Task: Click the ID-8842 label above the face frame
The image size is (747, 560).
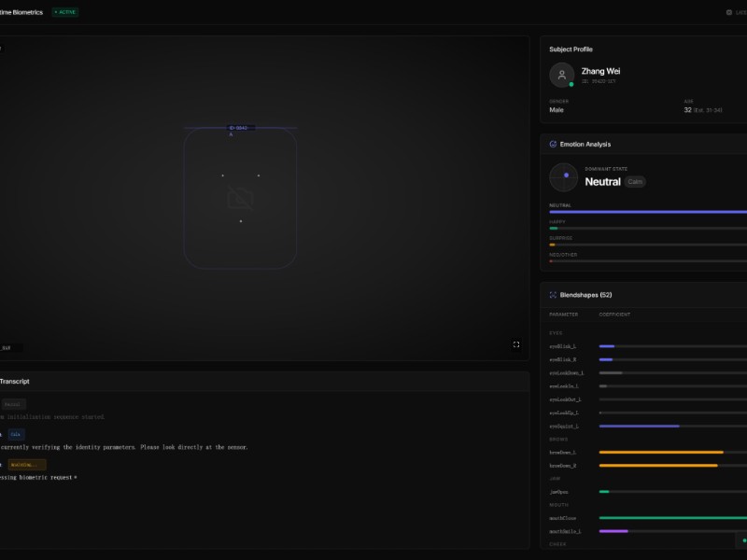Action: pos(240,128)
